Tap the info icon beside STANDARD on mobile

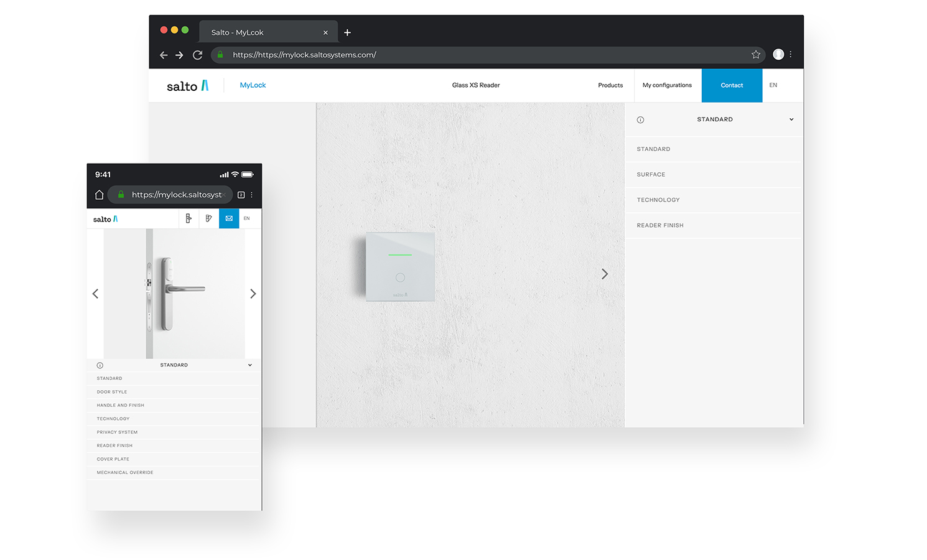(x=100, y=365)
